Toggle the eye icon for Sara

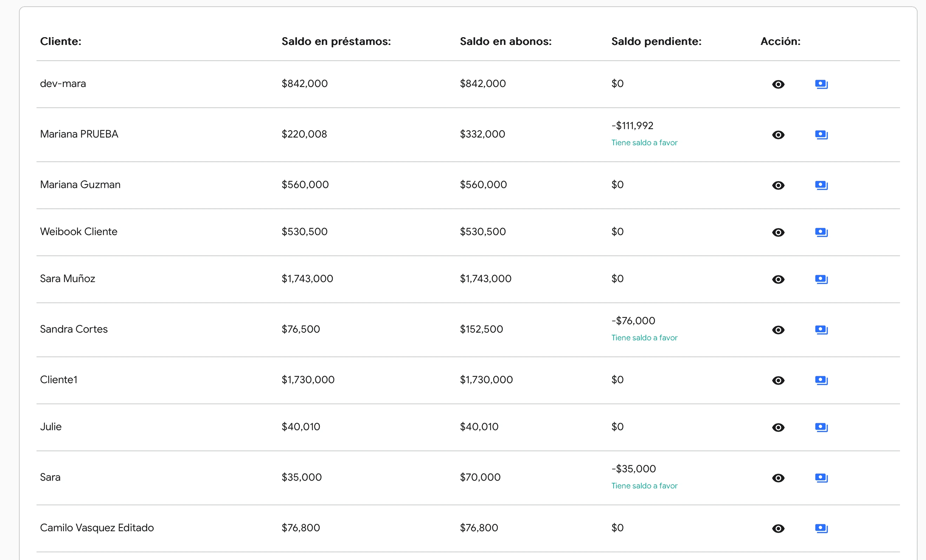click(x=778, y=478)
